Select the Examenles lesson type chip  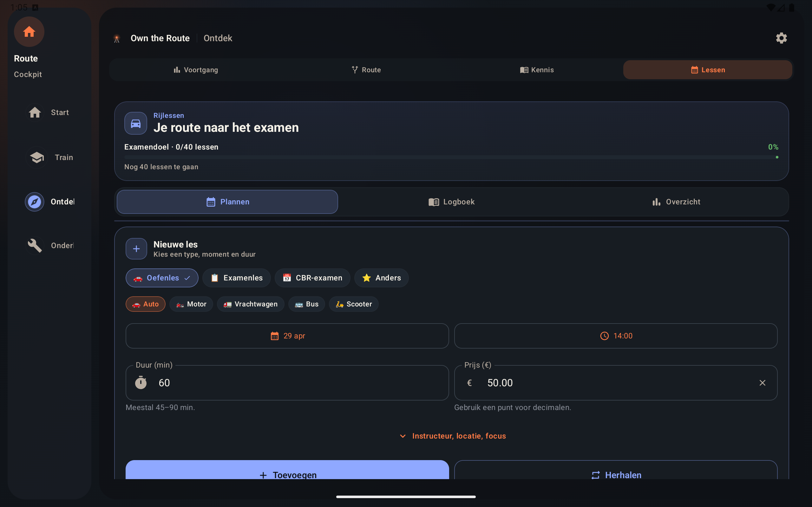point(237,278)
